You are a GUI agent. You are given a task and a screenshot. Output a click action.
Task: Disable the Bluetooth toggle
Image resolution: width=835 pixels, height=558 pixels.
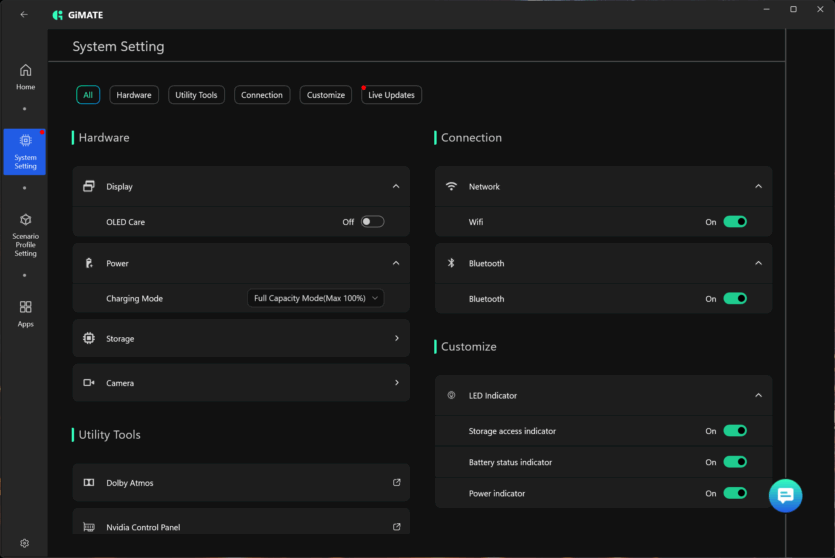(735, 299)
